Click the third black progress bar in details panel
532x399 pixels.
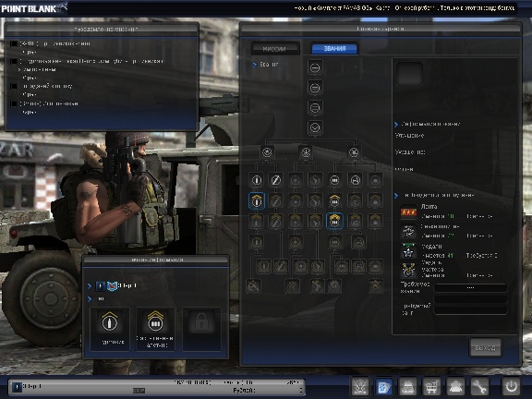point(471,310)
